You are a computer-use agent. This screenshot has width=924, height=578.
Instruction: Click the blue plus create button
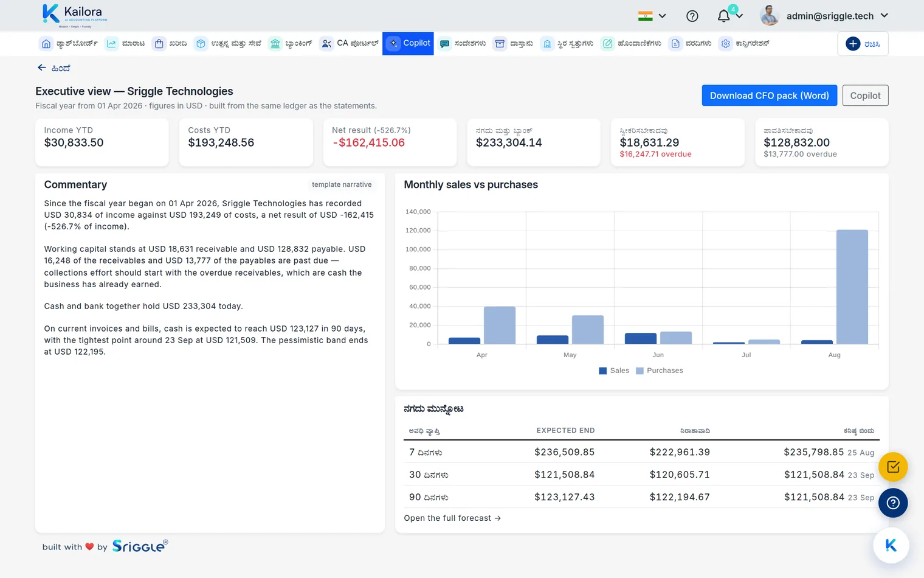(x=863, y=44)
